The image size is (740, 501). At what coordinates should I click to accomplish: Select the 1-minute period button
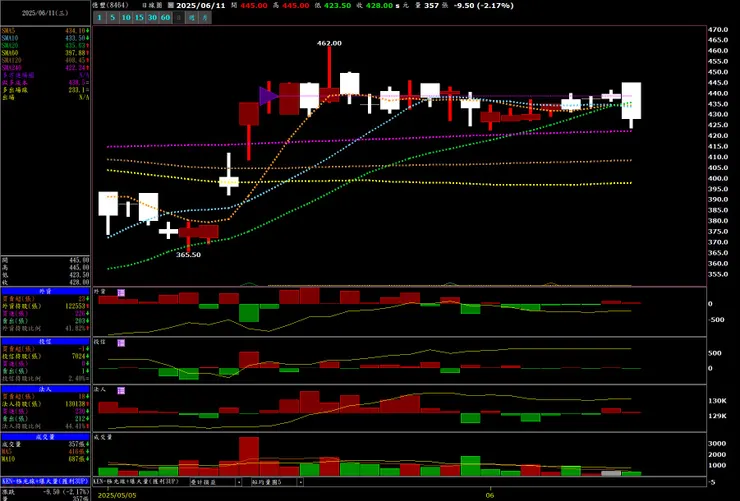pyautogui.click(x=99, y=17)
